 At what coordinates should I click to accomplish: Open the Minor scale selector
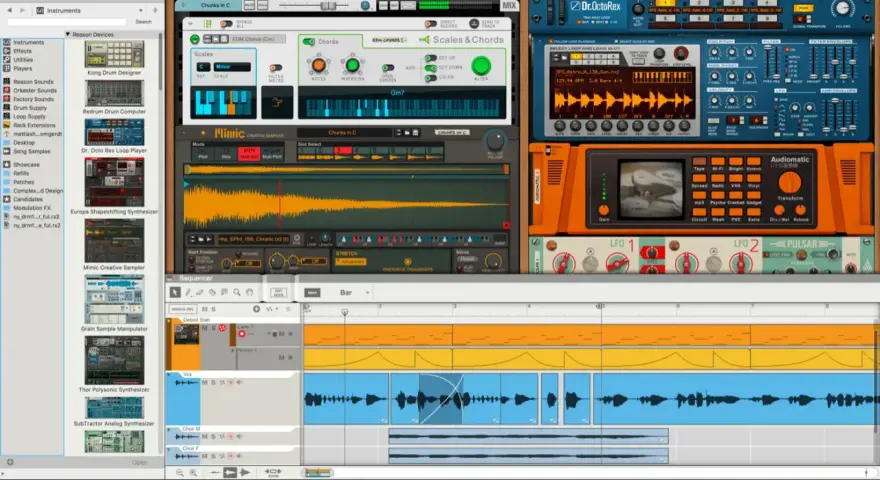click(232, 67)
